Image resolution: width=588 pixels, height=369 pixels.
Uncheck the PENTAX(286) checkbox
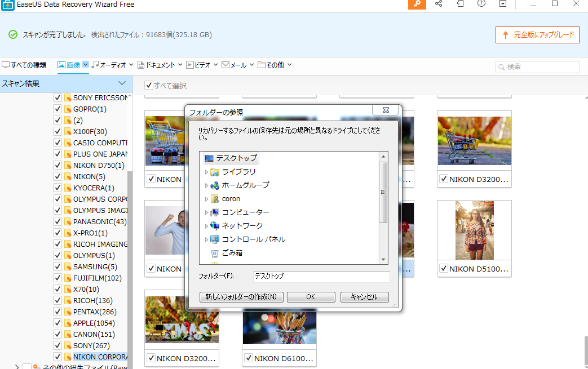click(x=58, y=312)
